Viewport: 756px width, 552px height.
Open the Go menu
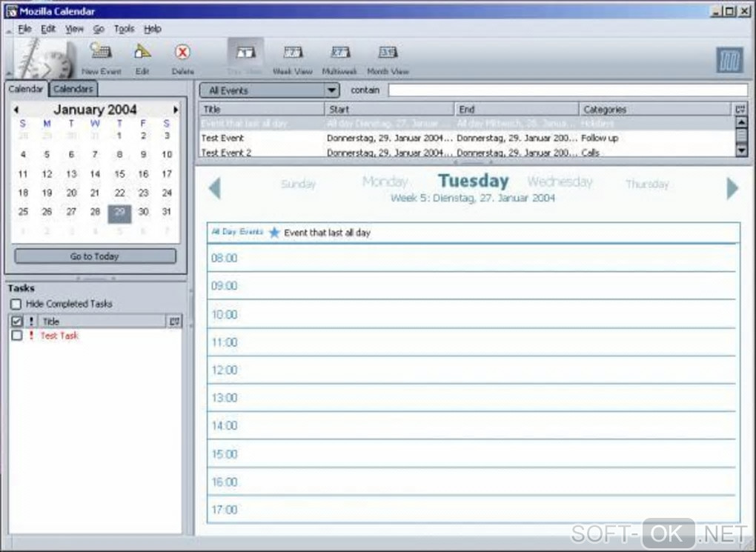99,29
